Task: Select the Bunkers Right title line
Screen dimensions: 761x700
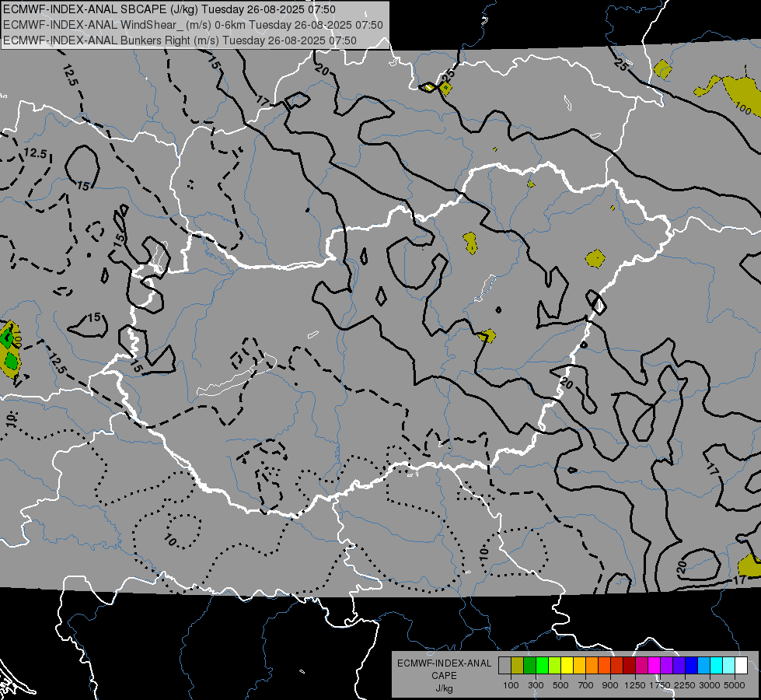Action: (x=180, y=40)
